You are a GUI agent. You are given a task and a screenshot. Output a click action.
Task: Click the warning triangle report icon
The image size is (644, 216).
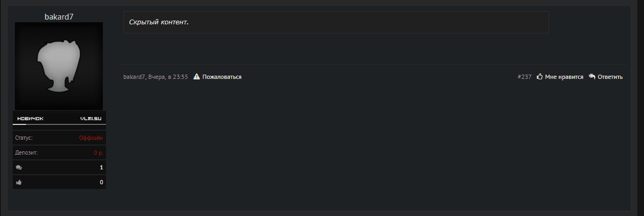pyautogui.click(x=197, y=77)
